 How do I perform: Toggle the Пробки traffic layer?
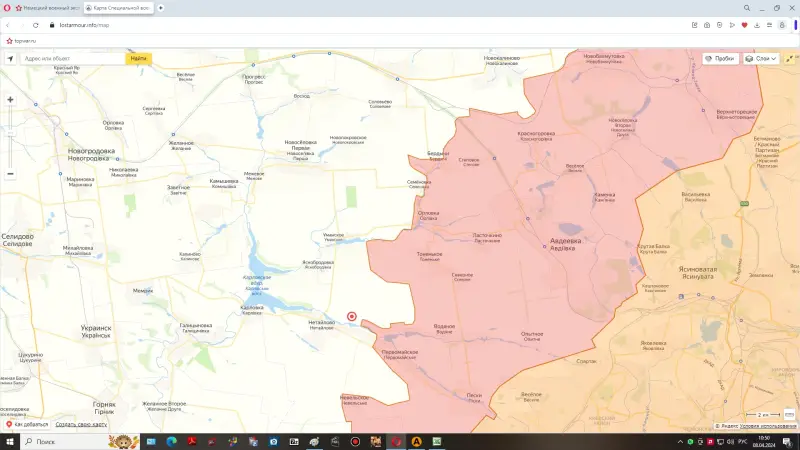click(720, 59)
